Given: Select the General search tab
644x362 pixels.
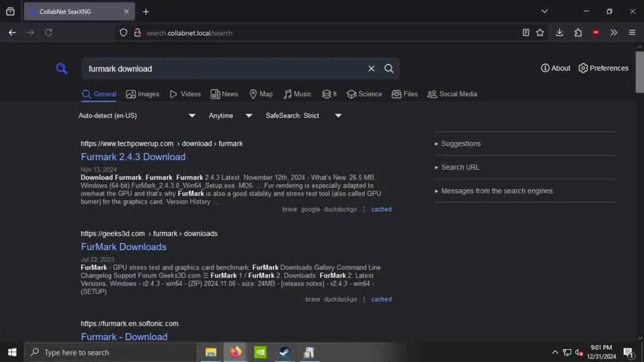Looking at the screenshot, I should pyautogui.click(x=99, y=94).
